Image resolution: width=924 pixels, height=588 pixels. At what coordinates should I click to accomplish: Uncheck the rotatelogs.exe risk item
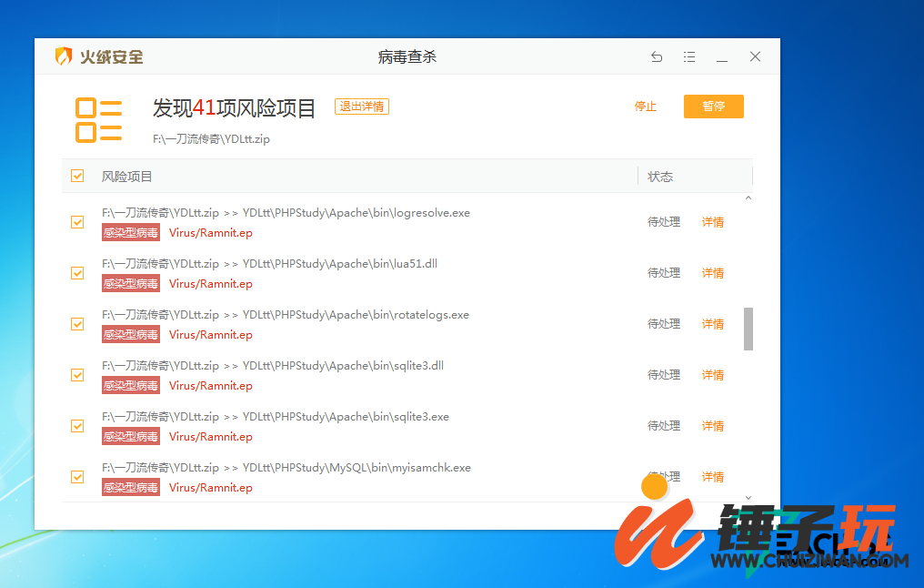77,324
